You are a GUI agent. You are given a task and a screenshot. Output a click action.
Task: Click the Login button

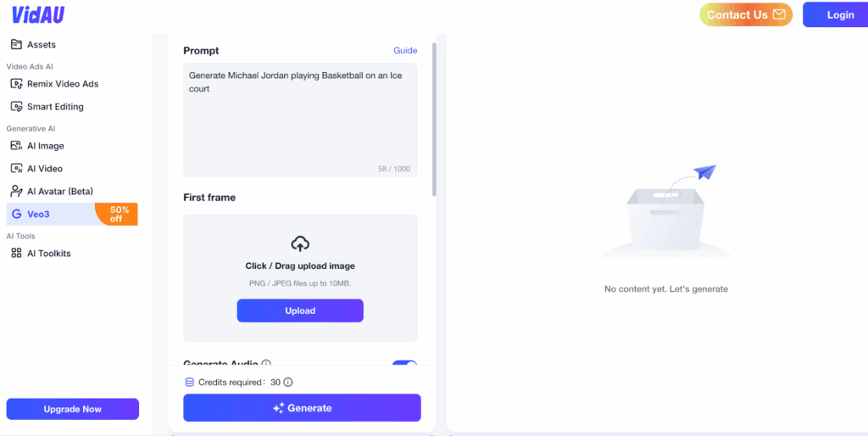point(840,14)
